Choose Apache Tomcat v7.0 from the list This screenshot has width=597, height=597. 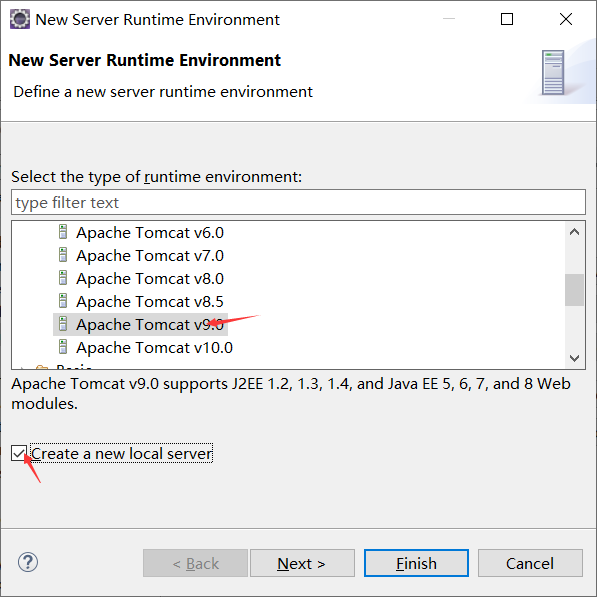tap(150, 255)
